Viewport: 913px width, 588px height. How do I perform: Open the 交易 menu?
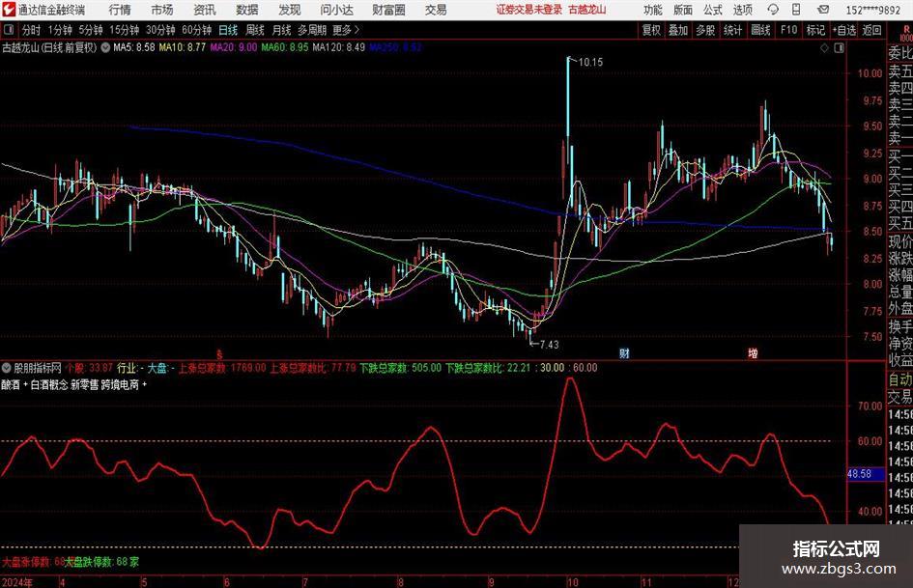tap(436, 10)
